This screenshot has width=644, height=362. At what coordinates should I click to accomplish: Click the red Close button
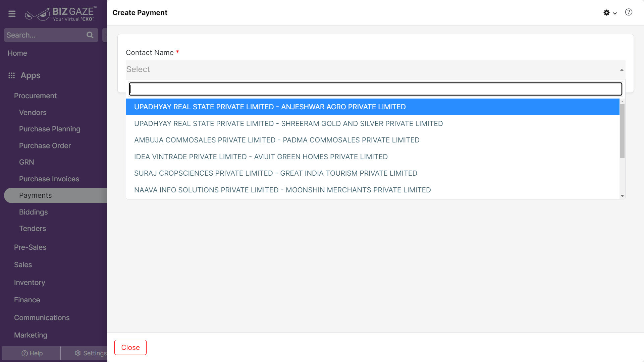tap(130, 348)
